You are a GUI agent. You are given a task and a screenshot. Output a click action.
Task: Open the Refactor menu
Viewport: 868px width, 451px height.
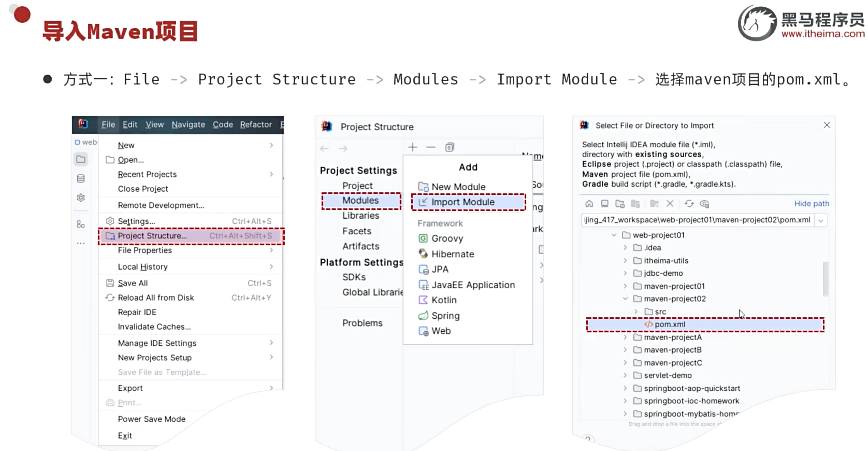click(256, 124)
